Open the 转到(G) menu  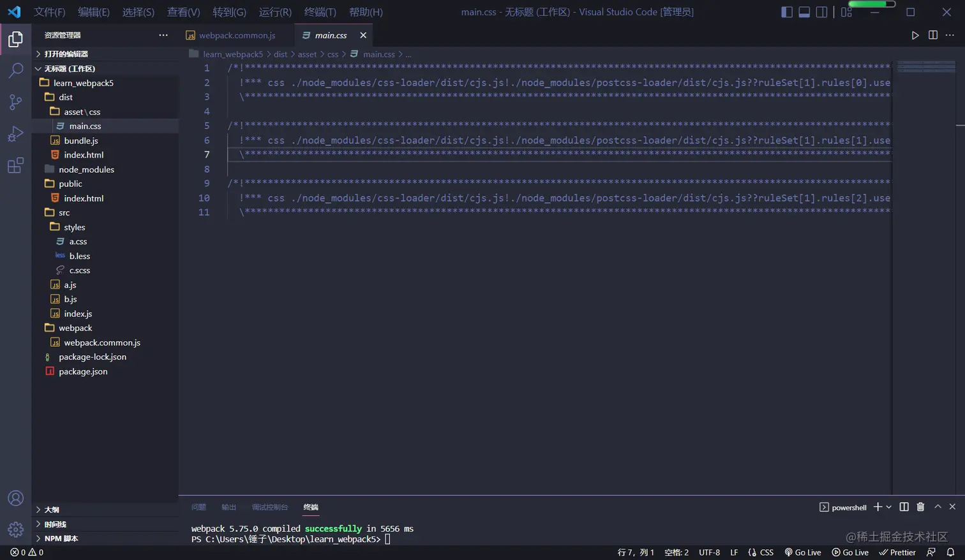pos(230,12)
